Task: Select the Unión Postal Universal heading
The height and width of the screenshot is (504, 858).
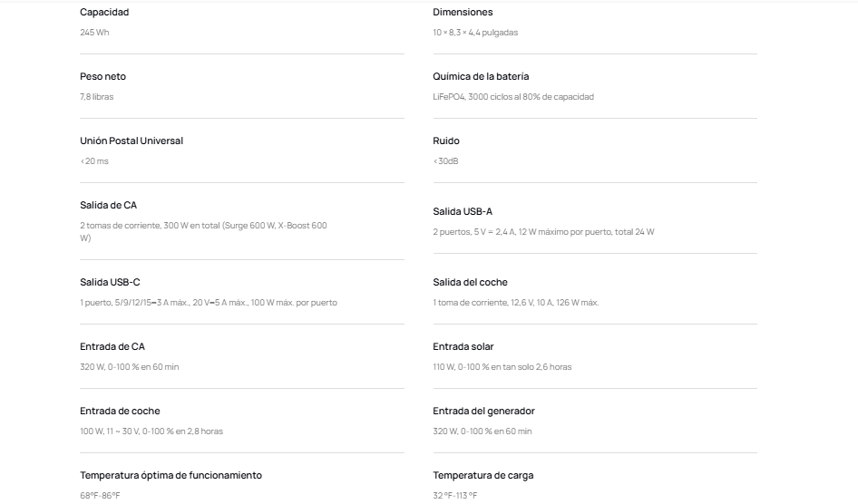Action: coord(132,141)
